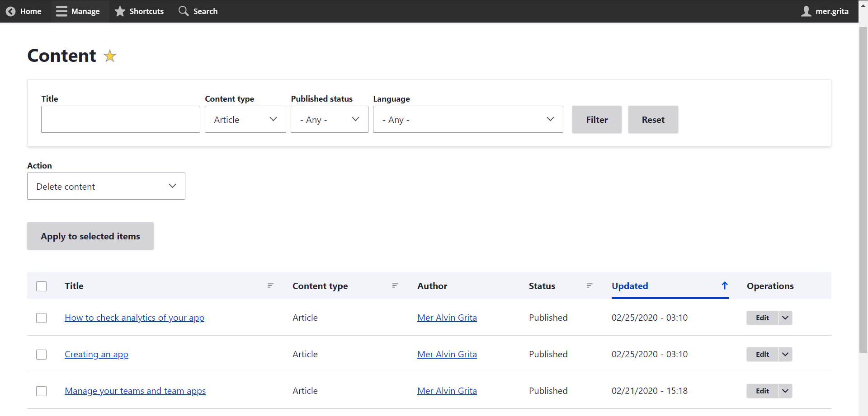868x416 pixels.
Task: Open Manage your teams and team apps link
Action: click(135, 391)
